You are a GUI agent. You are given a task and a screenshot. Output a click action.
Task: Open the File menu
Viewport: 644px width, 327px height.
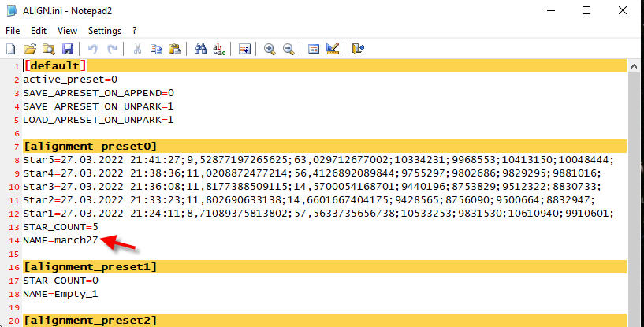pos(13,31)
